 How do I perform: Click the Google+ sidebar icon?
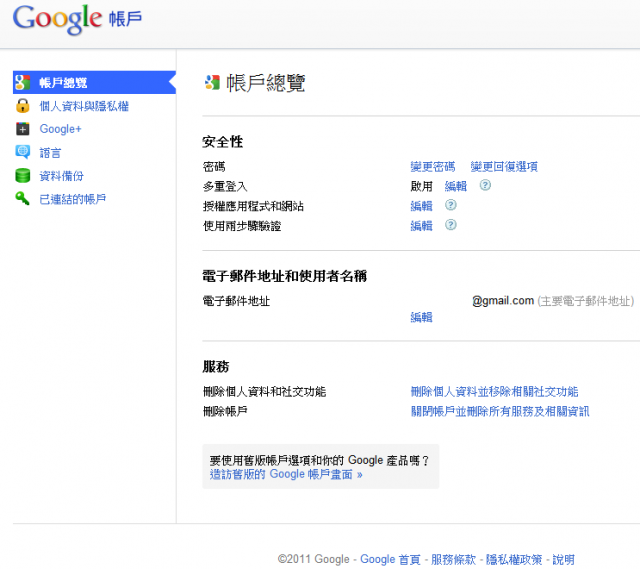click(x=22, y=129)
